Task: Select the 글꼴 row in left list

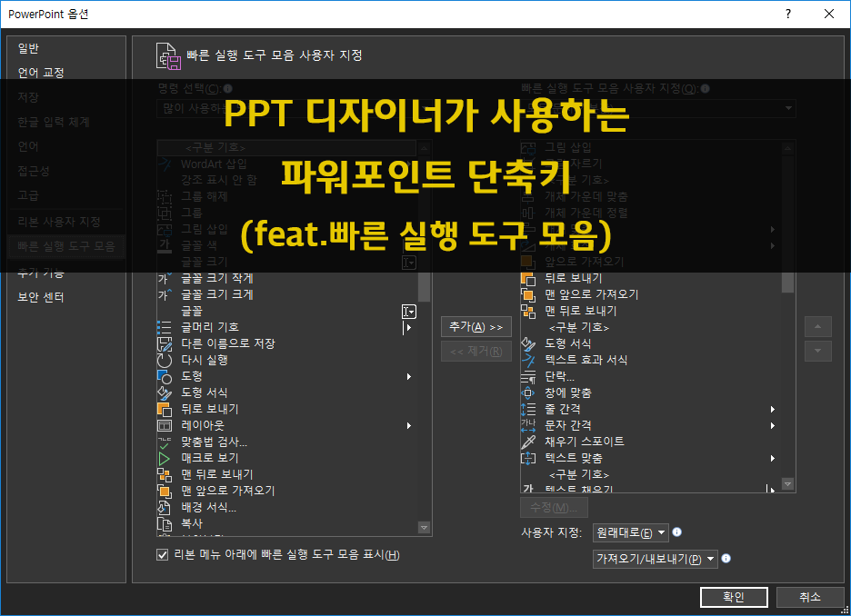Action: click(286, 312)
